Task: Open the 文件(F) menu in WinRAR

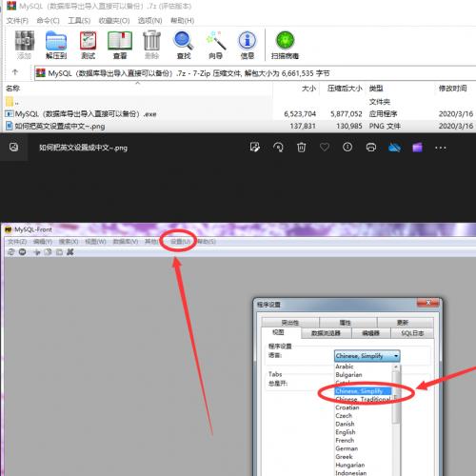Action: [x=17, y=21]
